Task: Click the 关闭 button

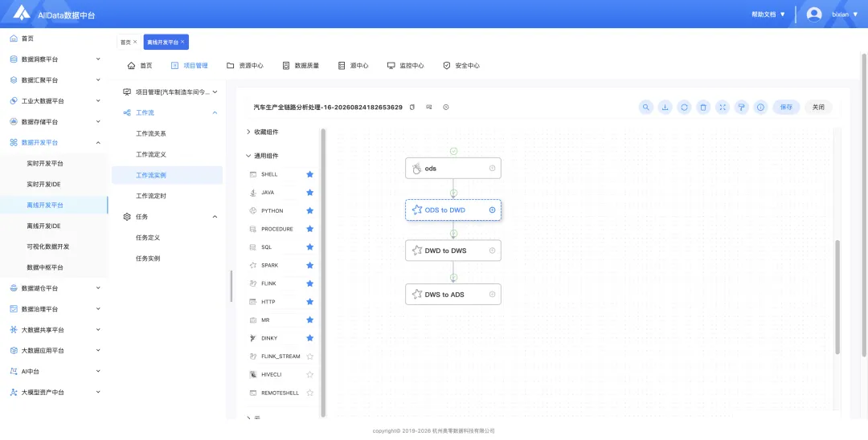Action: click(x=818, y=108)
